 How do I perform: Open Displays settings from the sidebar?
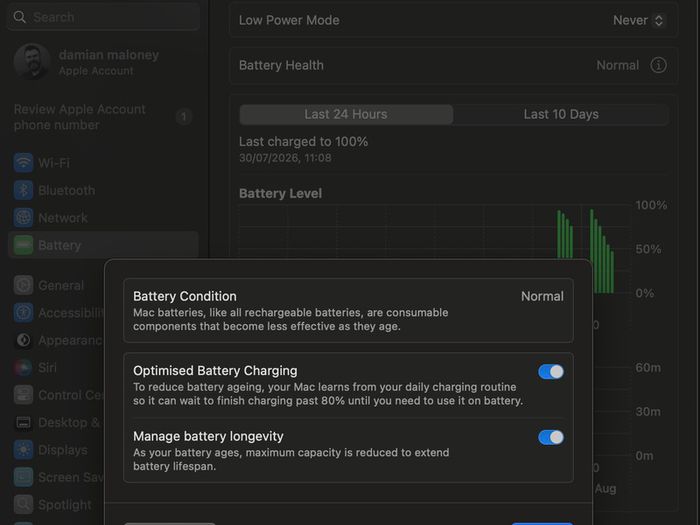(56, 450)
